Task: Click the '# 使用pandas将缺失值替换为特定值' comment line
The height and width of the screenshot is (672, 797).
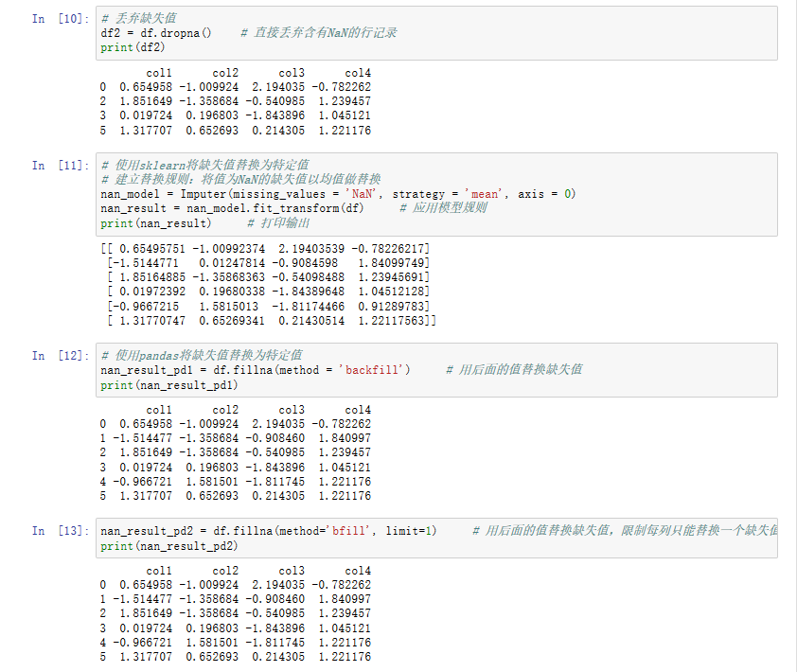Action: [x=201, y=356]
